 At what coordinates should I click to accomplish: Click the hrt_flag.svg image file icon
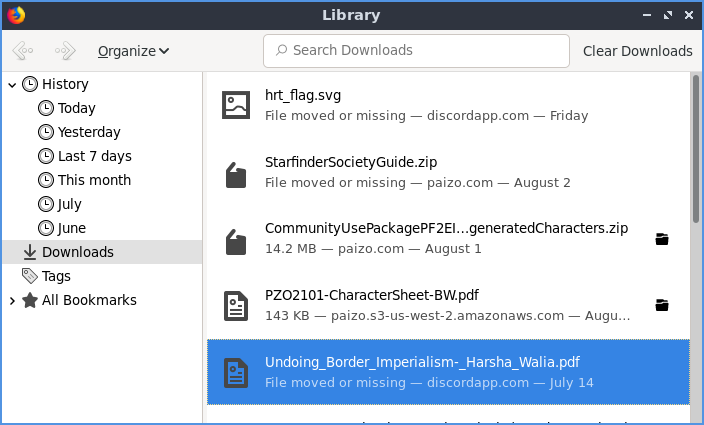(x=235, y=104)
